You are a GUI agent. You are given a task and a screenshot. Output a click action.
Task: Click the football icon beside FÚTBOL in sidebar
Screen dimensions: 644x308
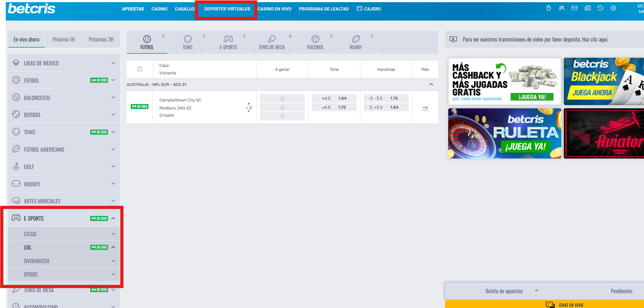coord(16,80)
